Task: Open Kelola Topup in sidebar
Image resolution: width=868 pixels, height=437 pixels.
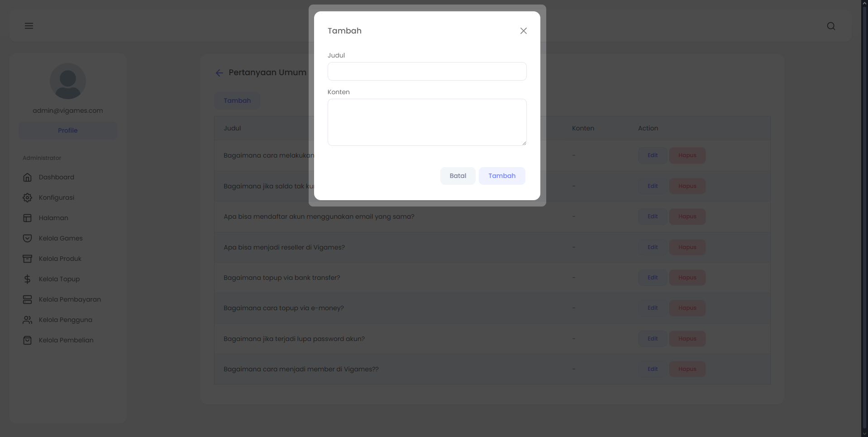Action: (x=59, y=279)
